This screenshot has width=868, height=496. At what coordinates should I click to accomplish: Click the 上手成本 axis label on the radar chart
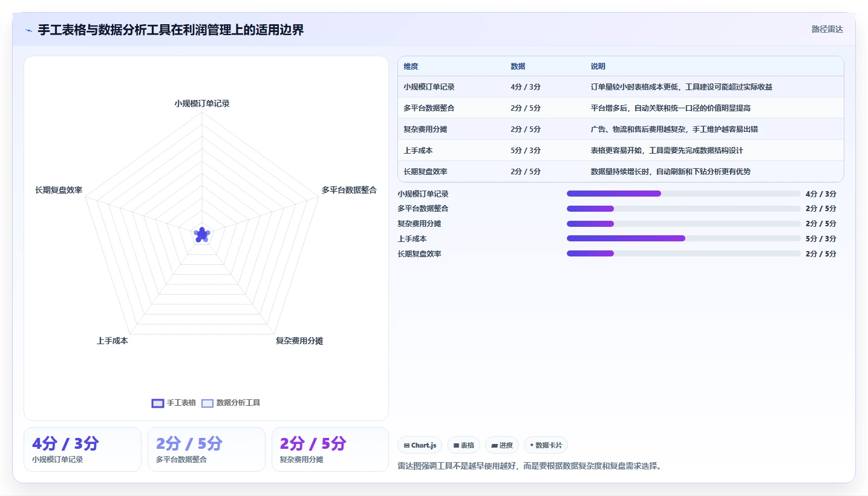[113, 341]
